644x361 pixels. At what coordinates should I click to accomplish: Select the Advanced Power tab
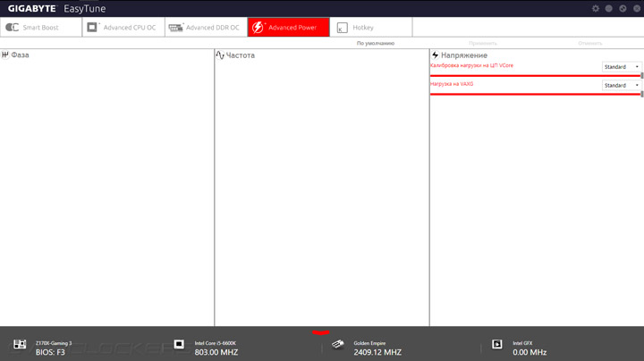pos(289,28)
